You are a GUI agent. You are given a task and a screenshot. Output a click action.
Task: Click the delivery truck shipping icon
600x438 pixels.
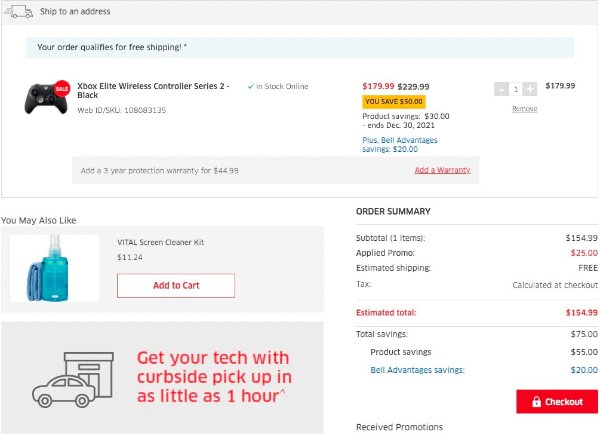[x=18, y=11]
